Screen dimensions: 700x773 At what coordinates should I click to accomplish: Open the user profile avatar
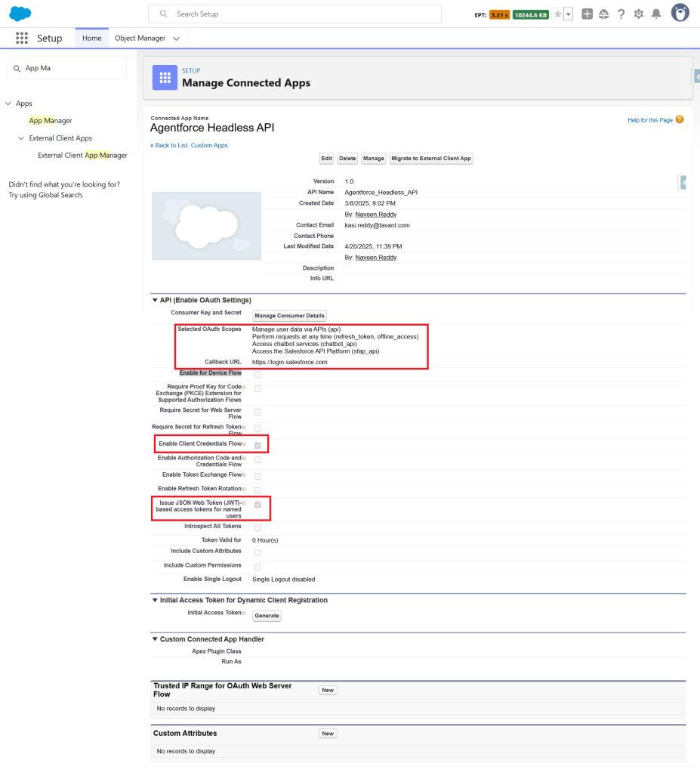[x=680, y=14]
